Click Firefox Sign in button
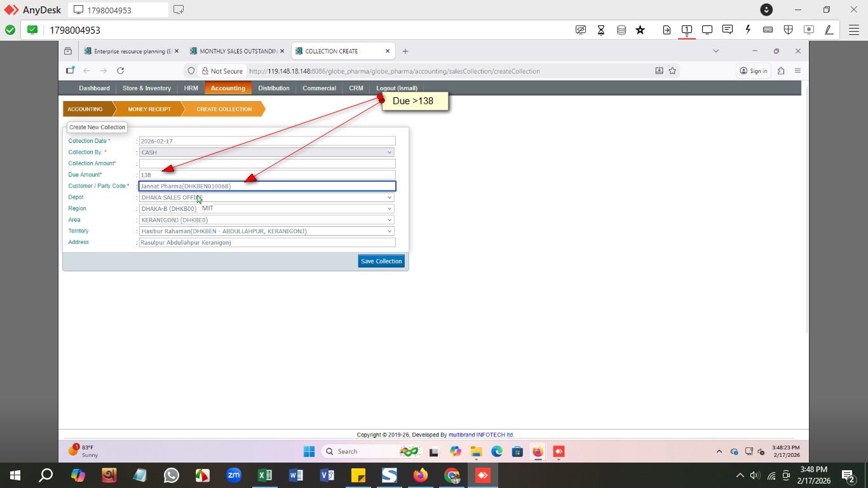 pyautogui.click(x=754, y=71)
